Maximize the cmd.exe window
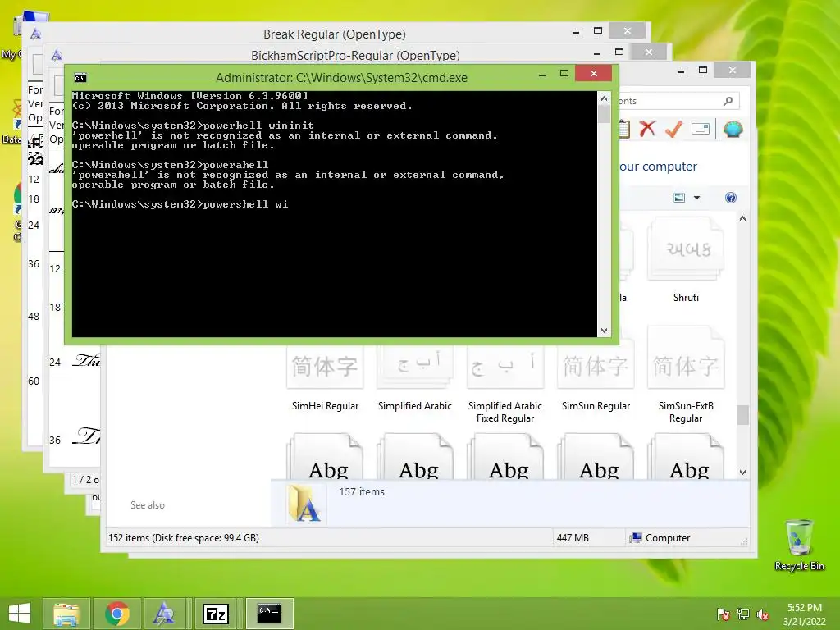The image size is (840, 630). pyautogui.click(x=564, y=73)
